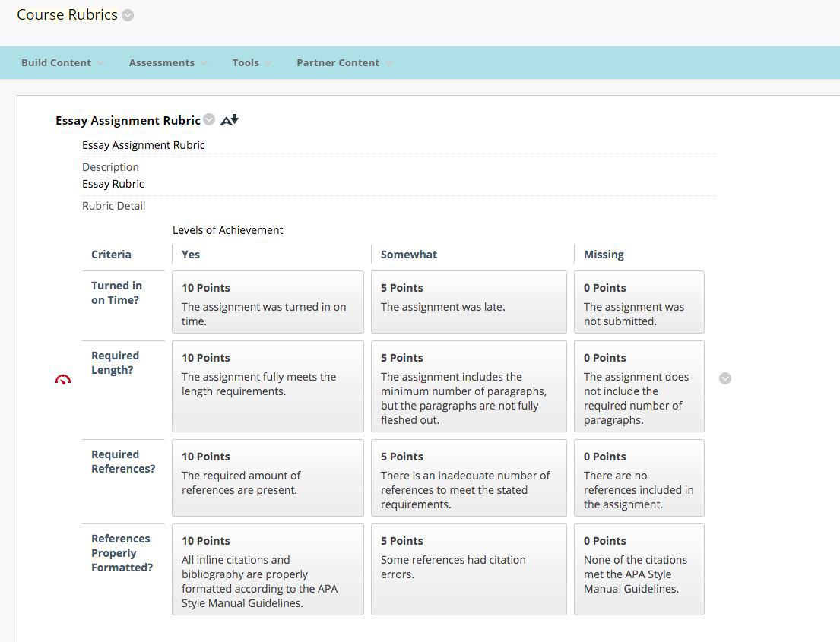
Task: Click the 'Essay Assignment Rubric' name text under the title
Action: coord(144,145)
